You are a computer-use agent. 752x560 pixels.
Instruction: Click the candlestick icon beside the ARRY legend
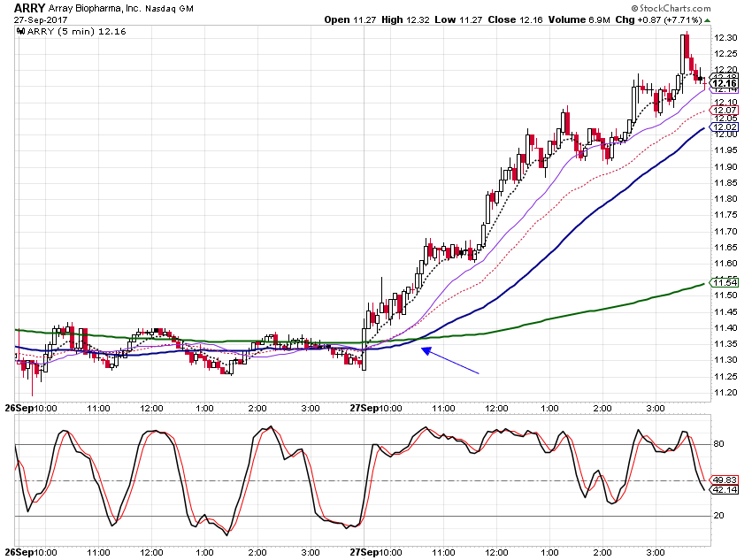click(x=20, y=32)
